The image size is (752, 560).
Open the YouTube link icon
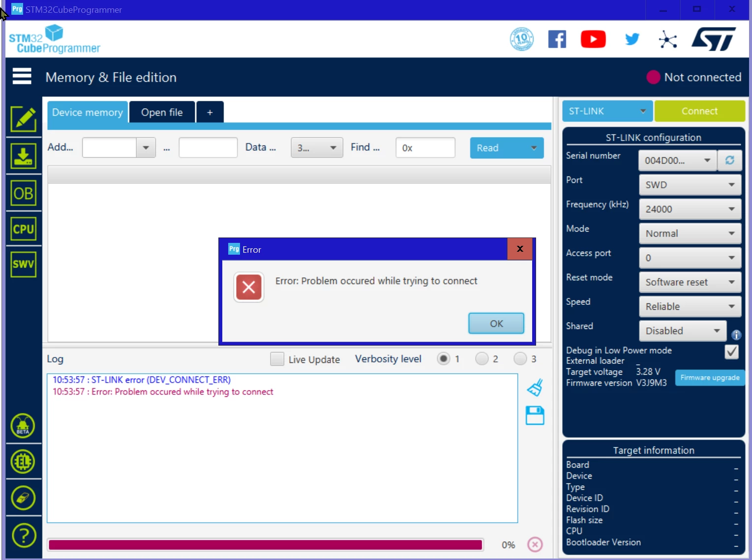[x=593, y=39]
